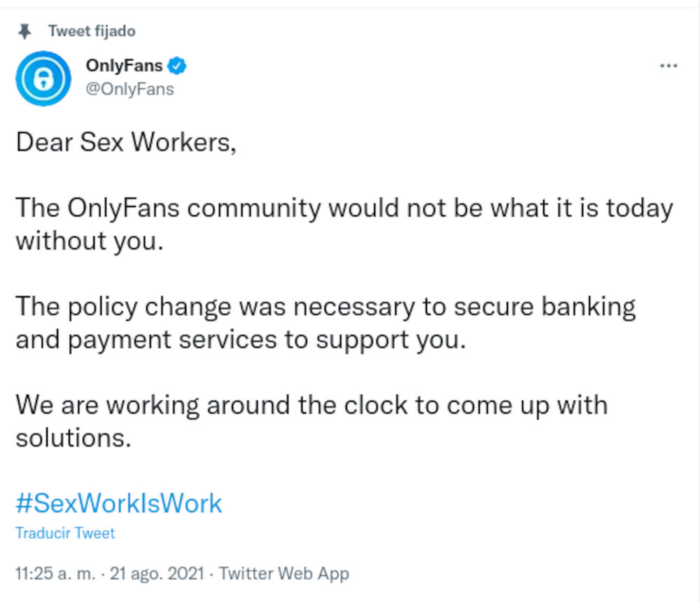Go to the @OnlyFans handle
The image size is (700, 603).
point(129,89)
